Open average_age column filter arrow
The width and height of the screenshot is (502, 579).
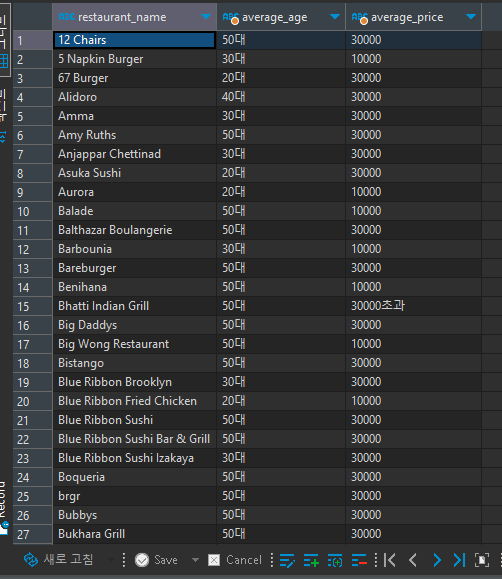pos(335,17)
